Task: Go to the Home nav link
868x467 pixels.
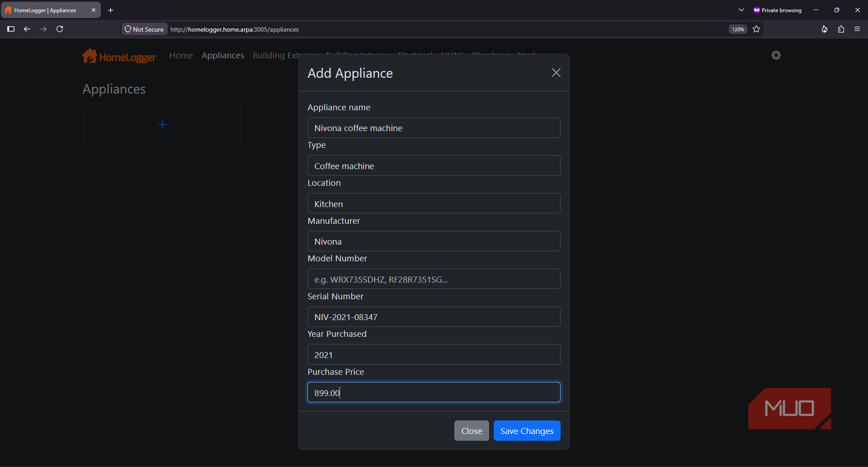Action: 181,56
